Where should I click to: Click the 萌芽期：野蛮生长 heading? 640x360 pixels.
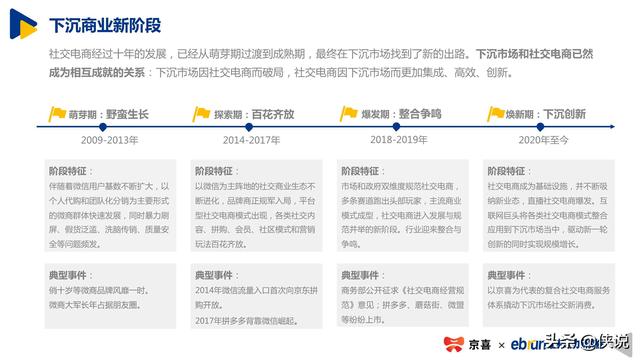[109, 114]
